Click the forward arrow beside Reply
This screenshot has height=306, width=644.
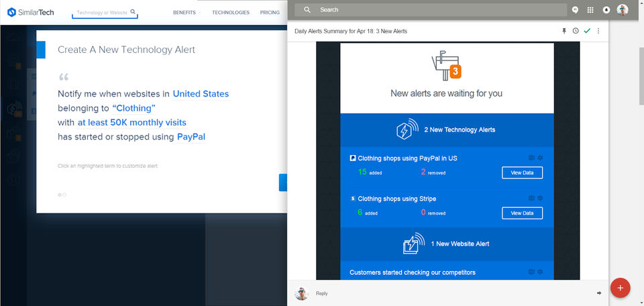click(599, 293)
